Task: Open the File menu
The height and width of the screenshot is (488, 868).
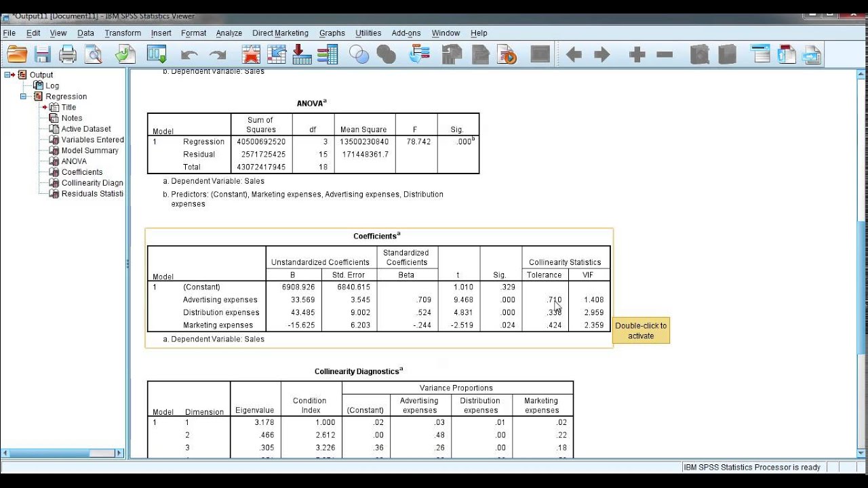Action: 9,33
